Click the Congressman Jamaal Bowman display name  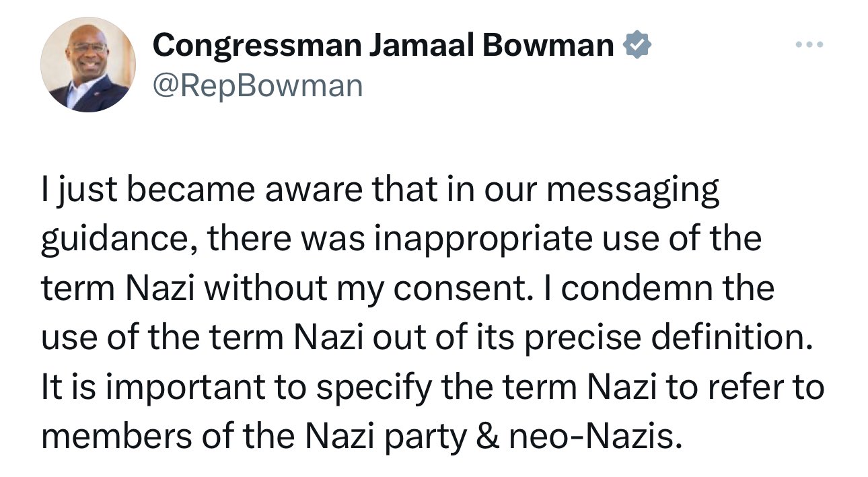pyautogui.click(x=383, y=45)
